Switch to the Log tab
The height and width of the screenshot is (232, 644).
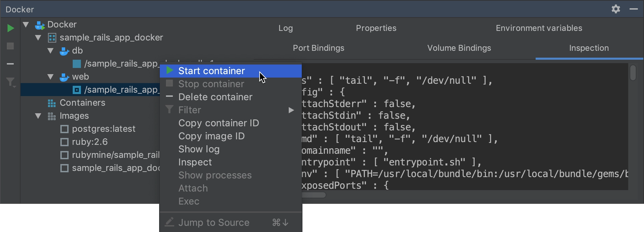click(x=286, y=28)
